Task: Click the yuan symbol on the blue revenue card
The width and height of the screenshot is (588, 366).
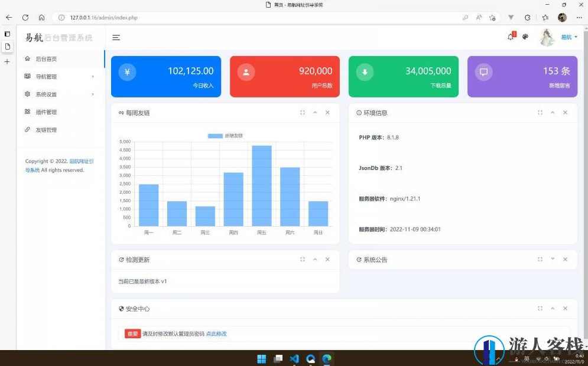Action: [x=126, y=71]
